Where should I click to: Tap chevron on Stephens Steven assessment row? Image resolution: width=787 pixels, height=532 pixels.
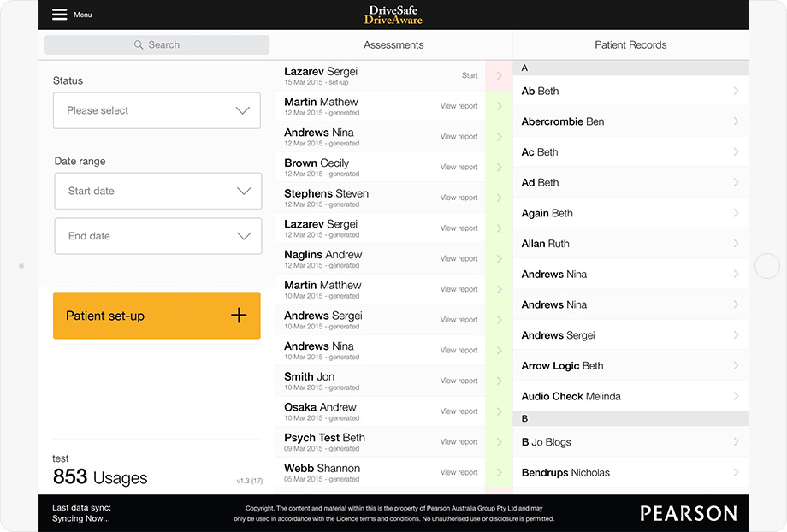(499, 198)
